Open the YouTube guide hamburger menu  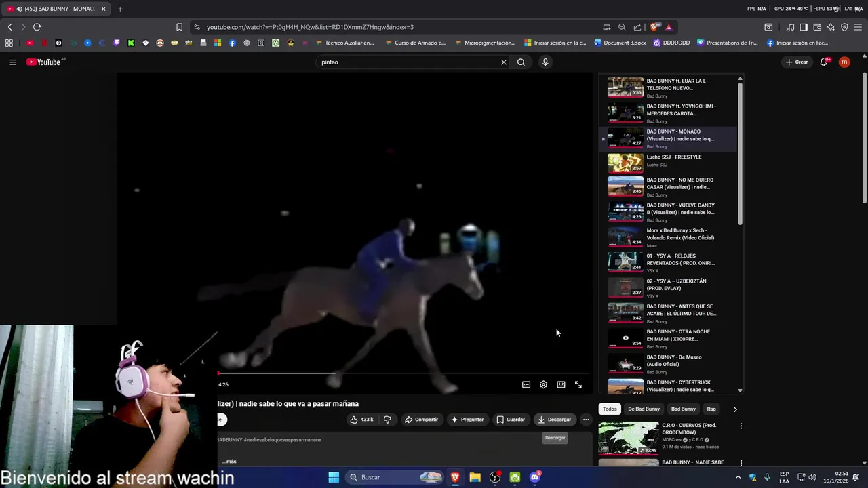12,62
